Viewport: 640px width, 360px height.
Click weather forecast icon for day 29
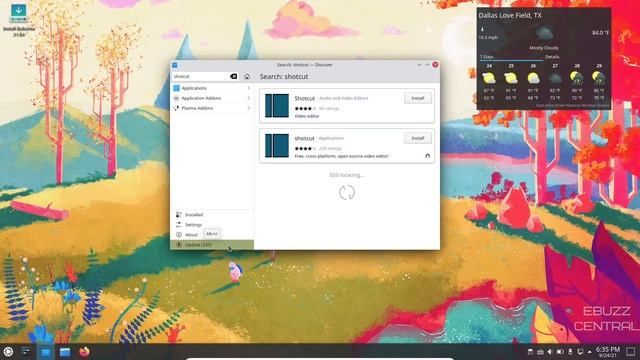599,78
